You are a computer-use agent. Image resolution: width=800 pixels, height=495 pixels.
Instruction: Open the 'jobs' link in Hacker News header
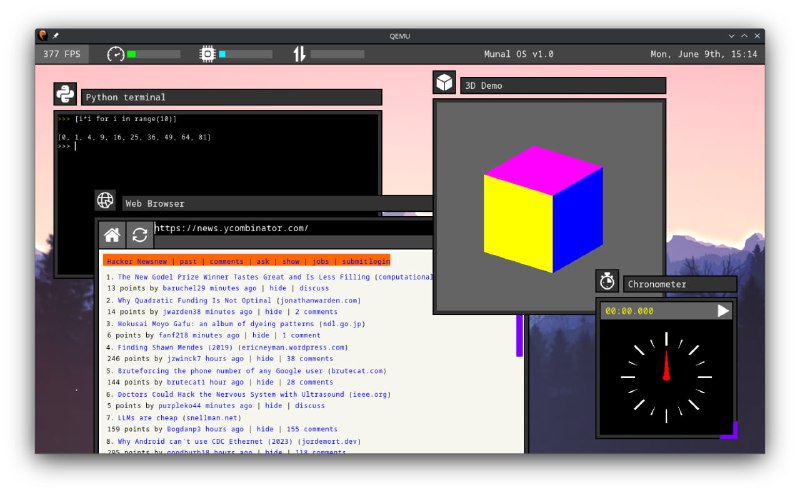319,261
